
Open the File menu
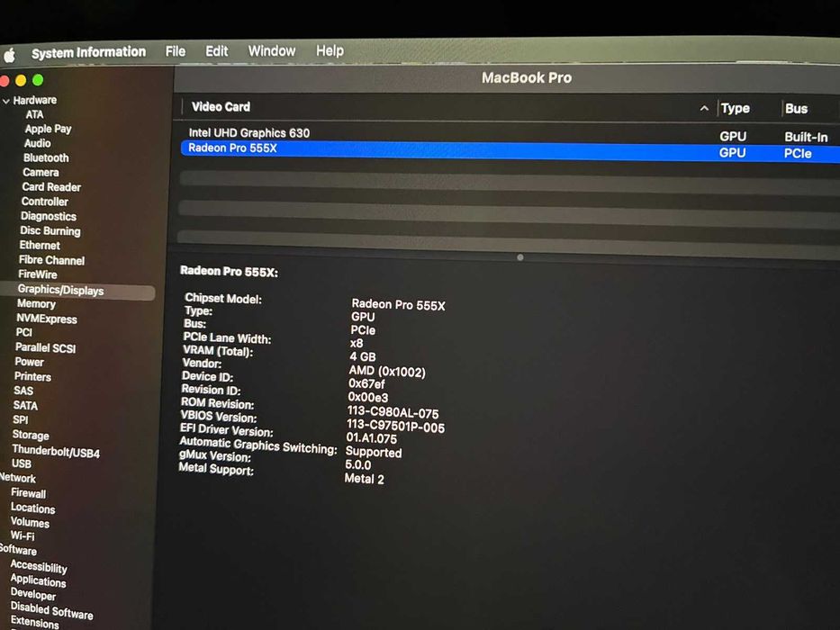point(176,51)
